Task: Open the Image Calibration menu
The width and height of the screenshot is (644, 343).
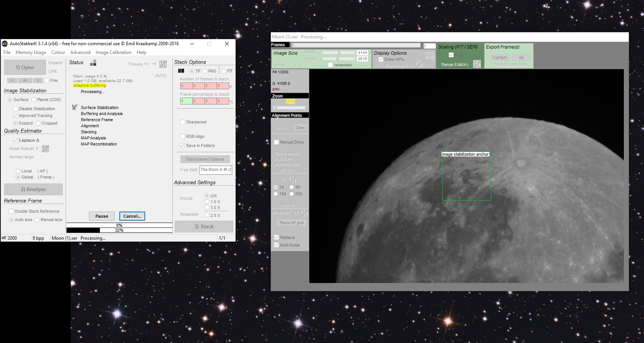Action: (x=113, y=52)
